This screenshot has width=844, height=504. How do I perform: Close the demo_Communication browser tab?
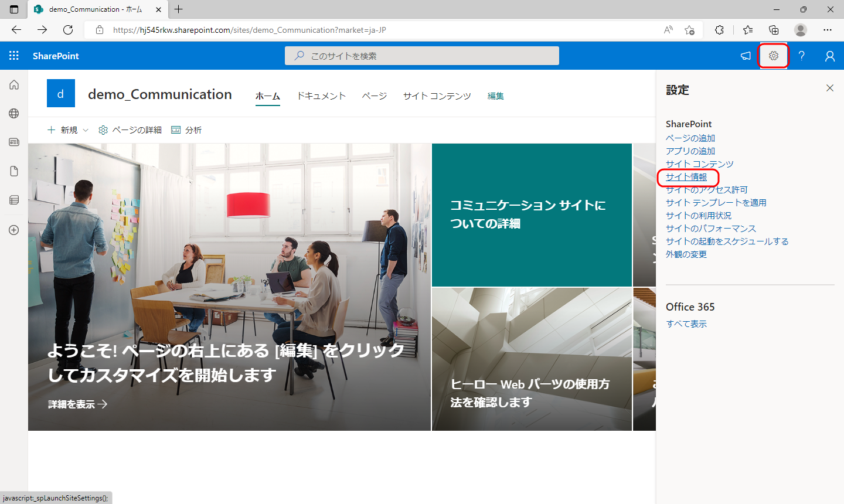tap(158, 9)
